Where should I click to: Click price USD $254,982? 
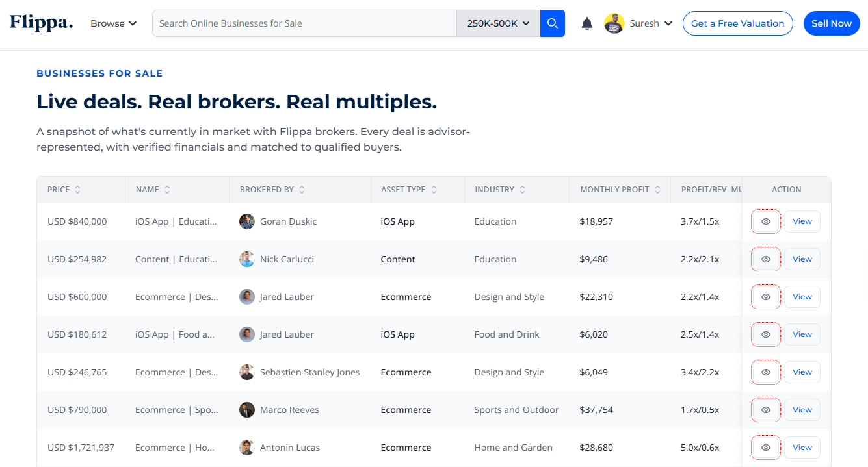(77, 259)
